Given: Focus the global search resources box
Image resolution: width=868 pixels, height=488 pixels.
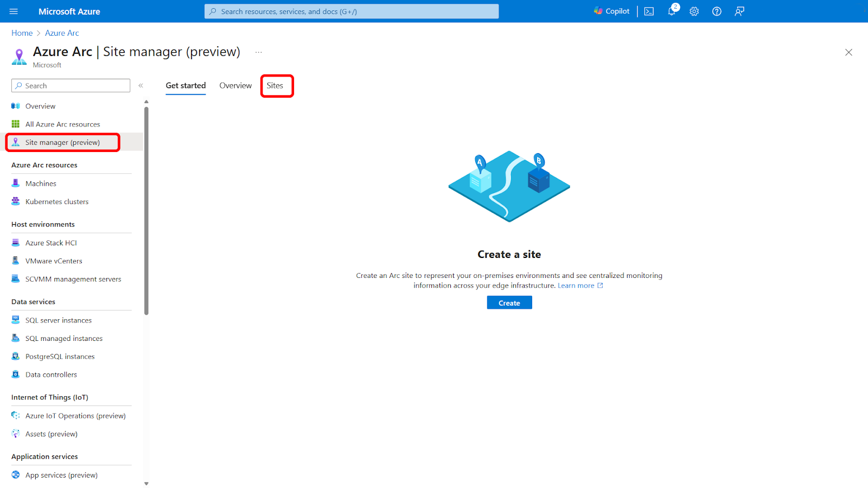Looking at the screenshot, I should (352, 11).
